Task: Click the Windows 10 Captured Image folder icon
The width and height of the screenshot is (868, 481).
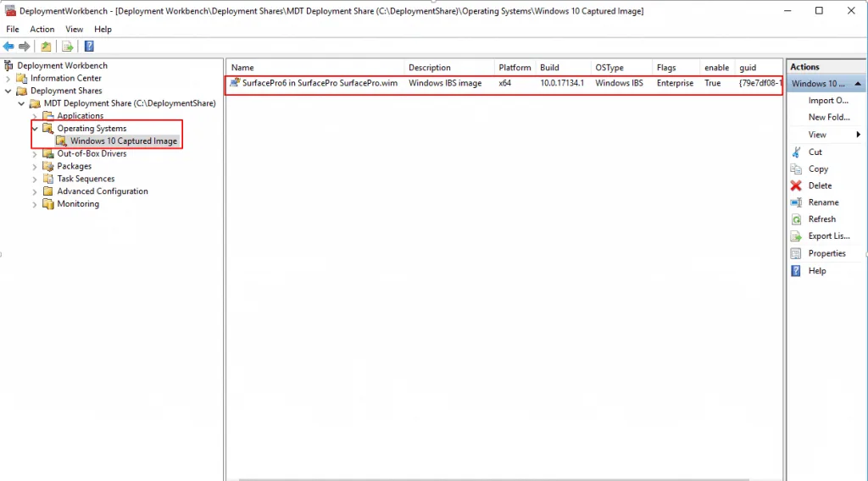Action: click(x=61, y=141)
